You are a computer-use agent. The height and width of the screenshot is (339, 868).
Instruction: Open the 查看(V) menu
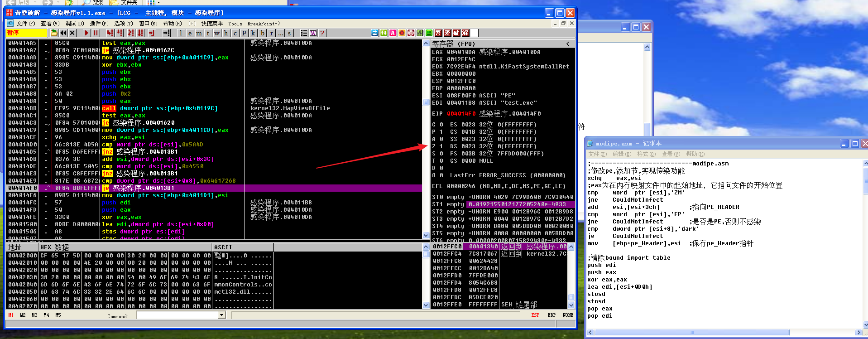coord(50,23)
